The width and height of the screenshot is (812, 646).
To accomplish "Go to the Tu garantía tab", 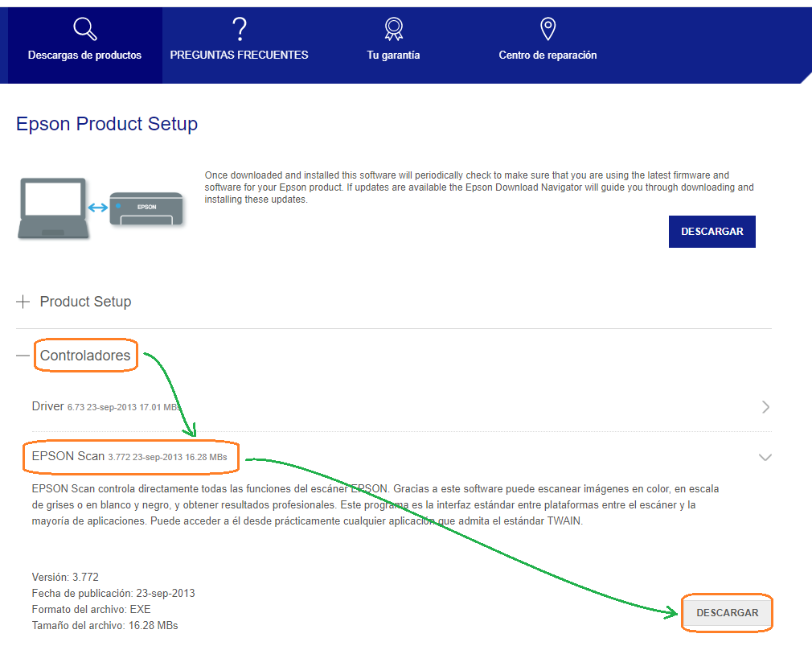I will (x=394, y=46).
